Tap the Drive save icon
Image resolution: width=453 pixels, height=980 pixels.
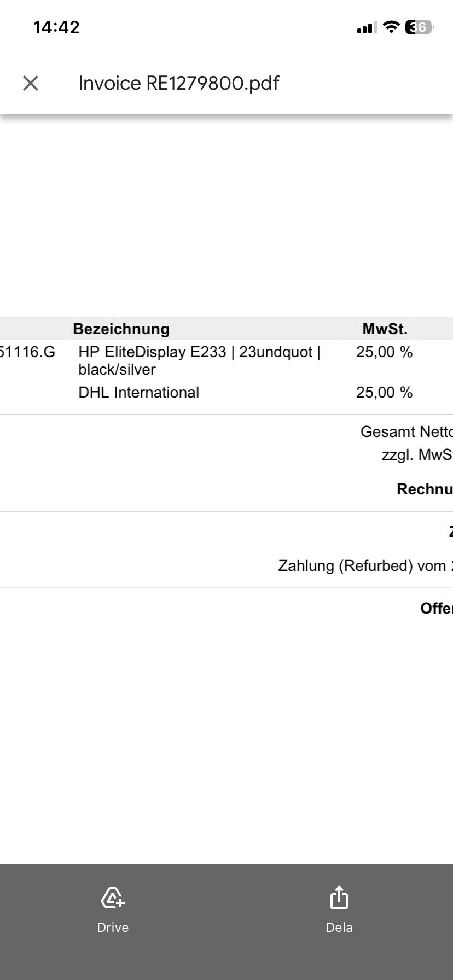pyautogui.click(x=112, y=897)
